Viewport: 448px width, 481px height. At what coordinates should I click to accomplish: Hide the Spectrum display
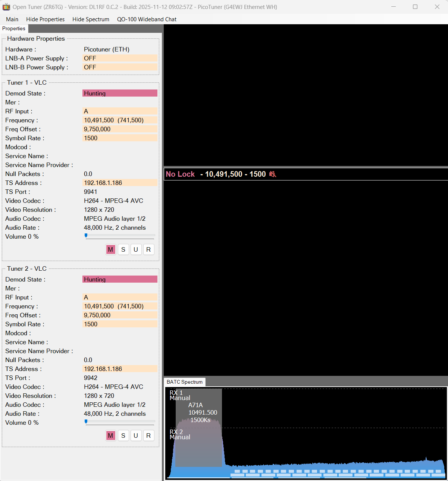(x=91, y=19)
